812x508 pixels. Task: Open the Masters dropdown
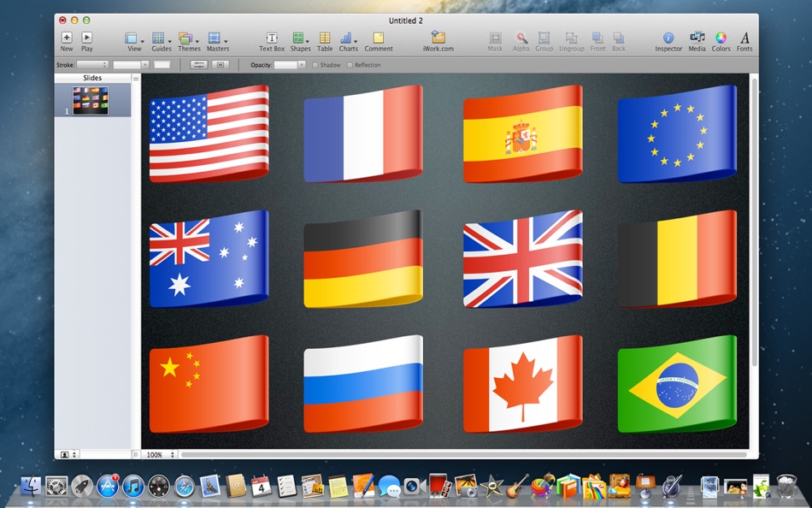click(217, 41)
